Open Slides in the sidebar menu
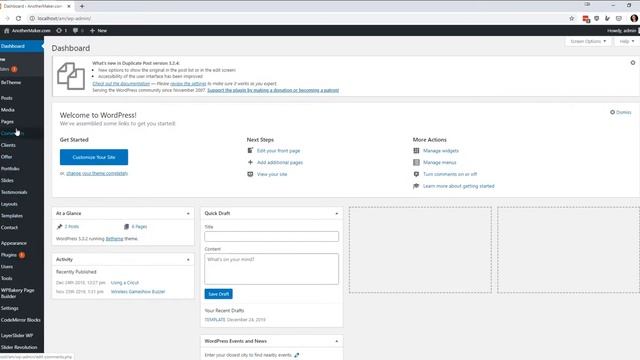This screenshot has width=640, height=360. coord(22,180)
